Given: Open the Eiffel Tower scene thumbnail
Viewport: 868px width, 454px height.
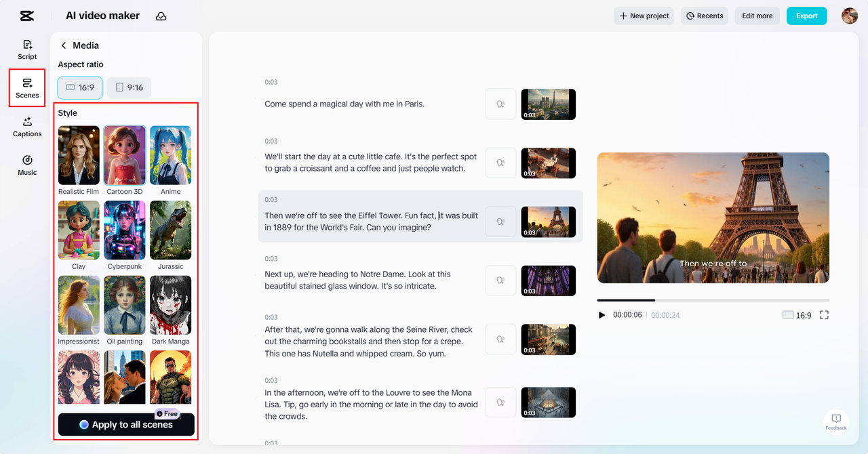Looking at the screenshot, I should [x=548, y=222].
